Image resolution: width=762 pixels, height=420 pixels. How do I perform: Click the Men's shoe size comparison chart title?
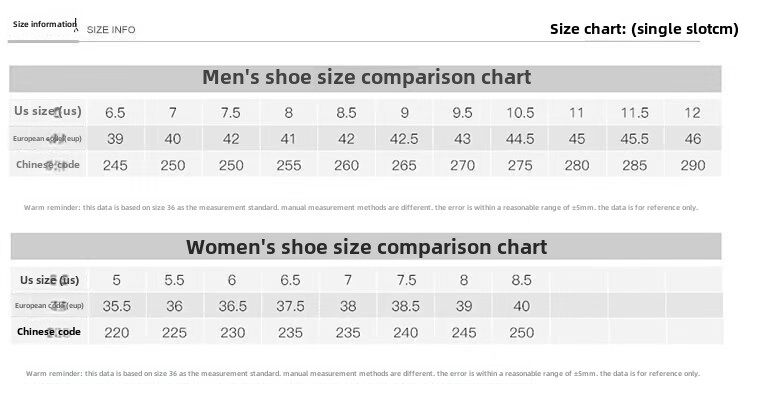[366, 77]
